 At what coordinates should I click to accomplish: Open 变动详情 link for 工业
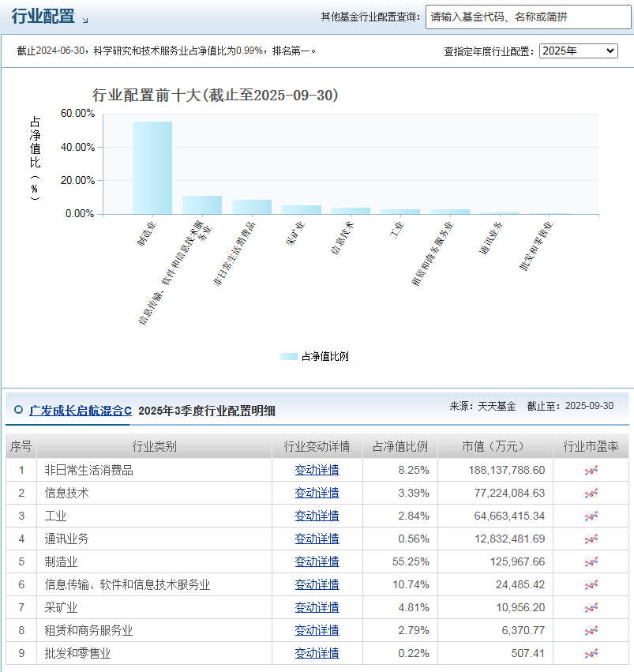point(317,516)
